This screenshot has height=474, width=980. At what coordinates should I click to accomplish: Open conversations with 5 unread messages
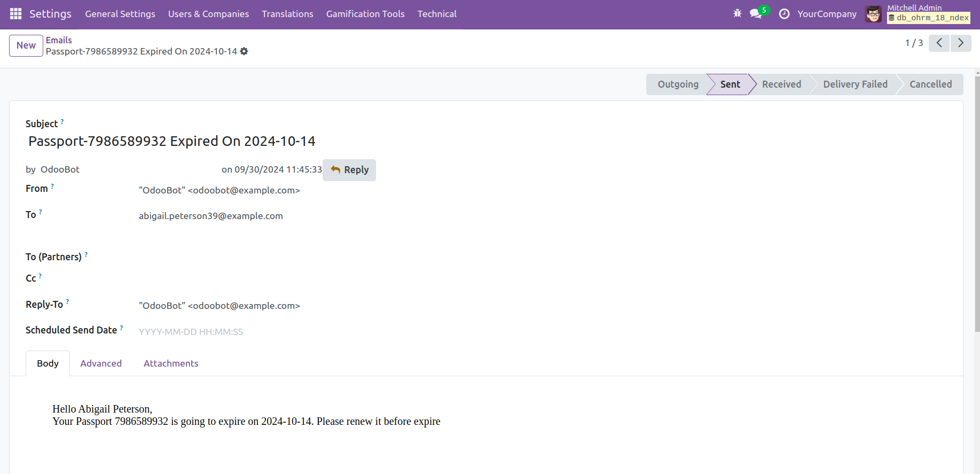(x=756, y=14)
